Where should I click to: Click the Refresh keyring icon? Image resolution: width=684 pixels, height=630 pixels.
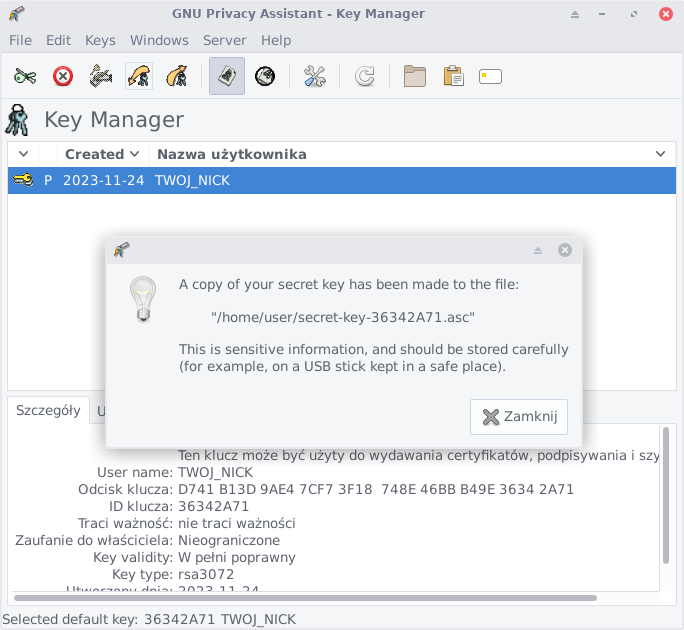point(365,76)
